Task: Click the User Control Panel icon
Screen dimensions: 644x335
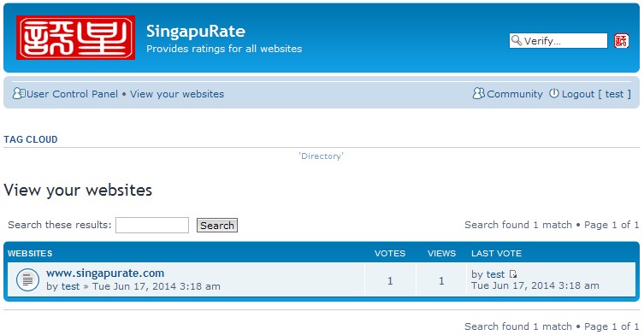Action: click(x=19, y=94)
